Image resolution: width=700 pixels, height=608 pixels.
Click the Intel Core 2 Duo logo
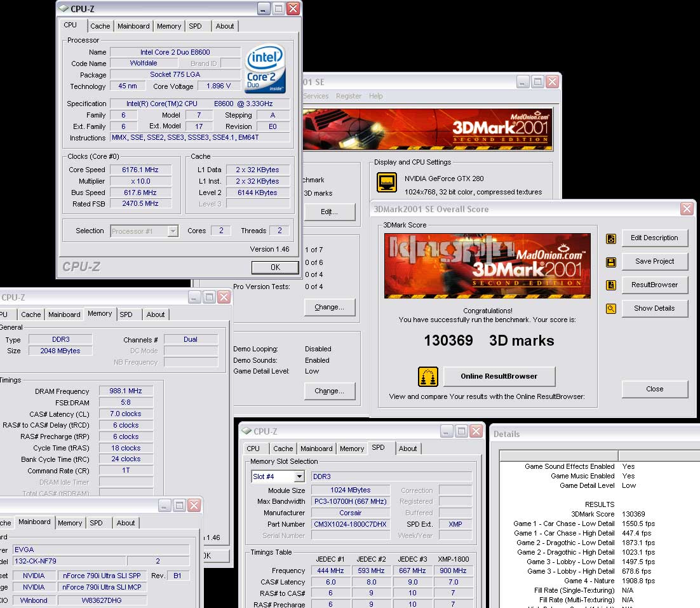(265, 69)
